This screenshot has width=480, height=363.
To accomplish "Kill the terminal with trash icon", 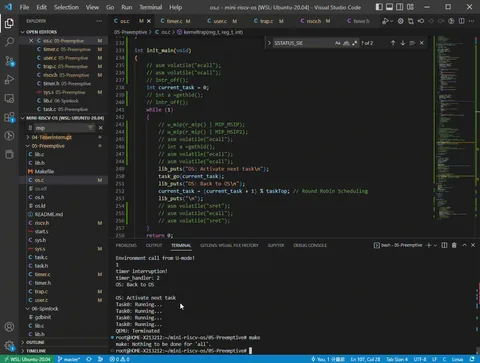I will point(454,245).
